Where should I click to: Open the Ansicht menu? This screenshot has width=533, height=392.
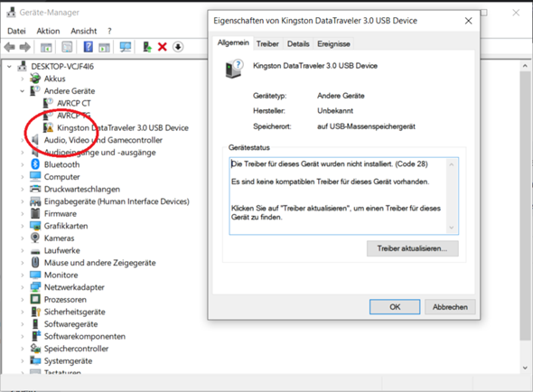84,31
